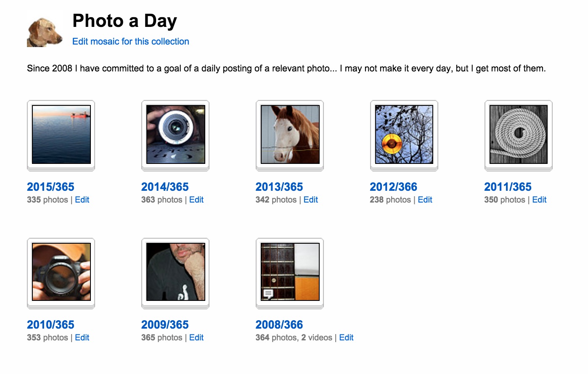The width and height of the screenshot is (588, 374).
Task: Open the 2012/366 tree branches thumbnail
Action: coord(404,134)
